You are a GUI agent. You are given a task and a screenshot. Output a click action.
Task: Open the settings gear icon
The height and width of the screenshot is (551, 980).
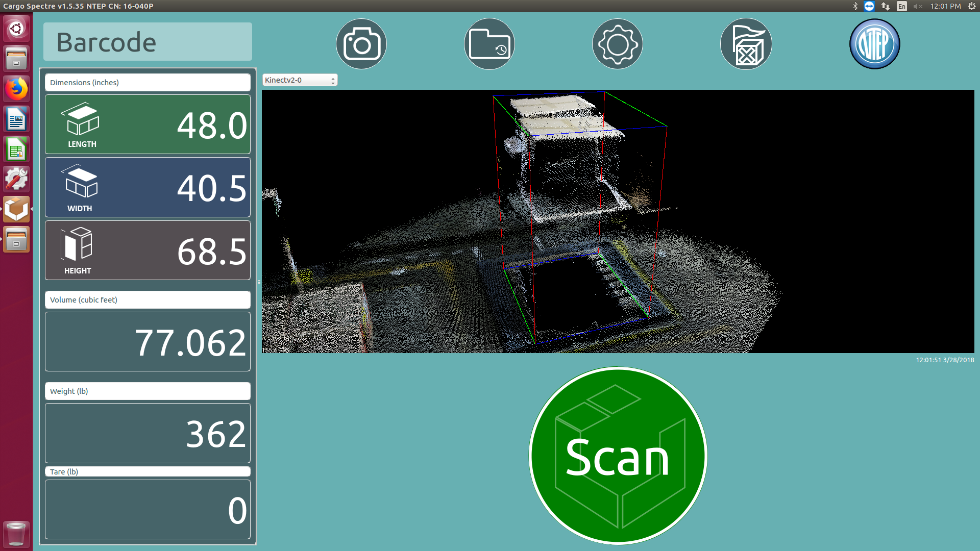(x=618, y=44)
